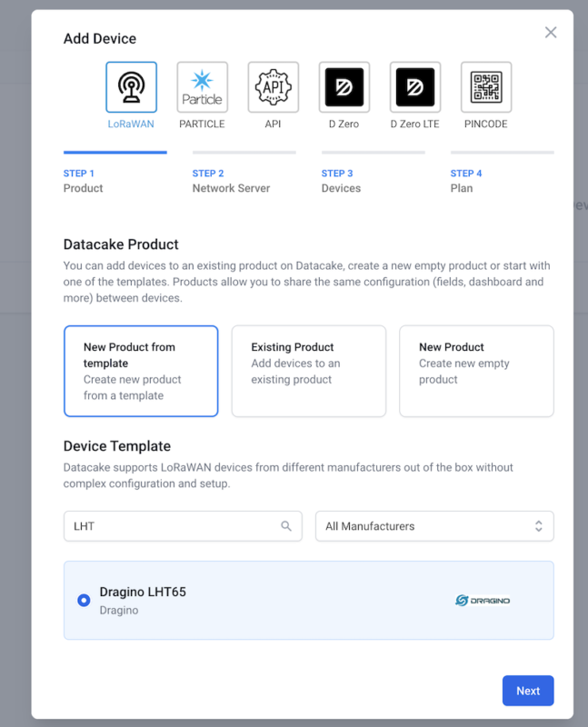Choose the Particle device type icon
Screen dimensions: 588x727
coord(202,87)
